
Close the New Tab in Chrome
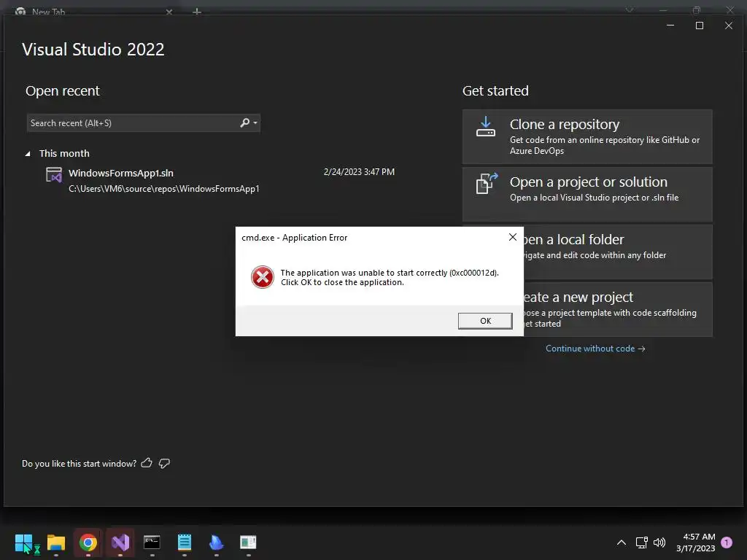click(x=169, y=12)
